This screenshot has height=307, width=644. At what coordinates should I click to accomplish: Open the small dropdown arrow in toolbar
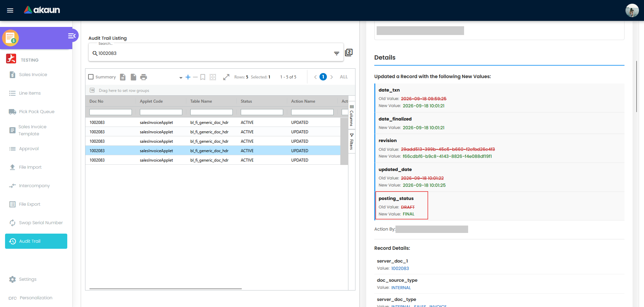click(181, 78)
